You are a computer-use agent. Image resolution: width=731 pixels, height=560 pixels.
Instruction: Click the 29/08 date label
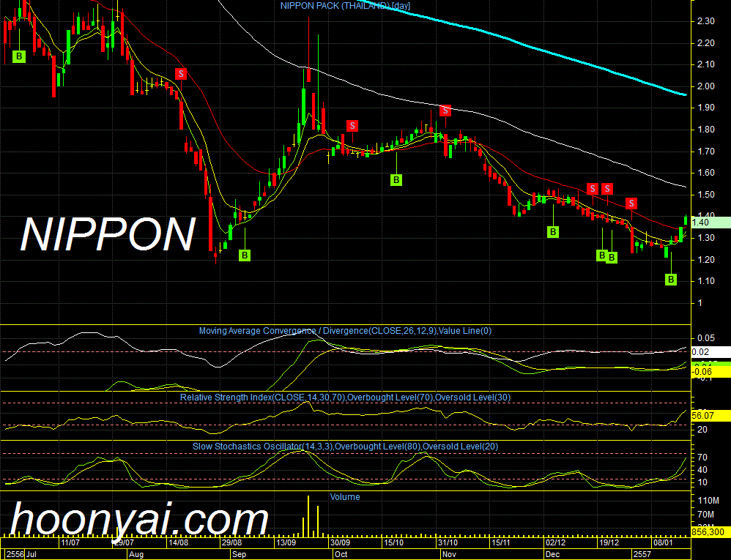(x=231, y=542)
